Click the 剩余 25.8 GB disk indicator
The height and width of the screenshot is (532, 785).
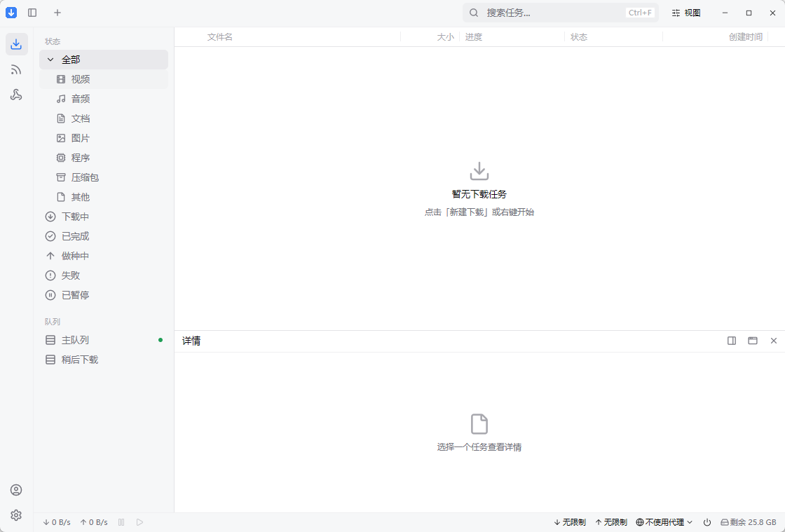click(749, 522)
